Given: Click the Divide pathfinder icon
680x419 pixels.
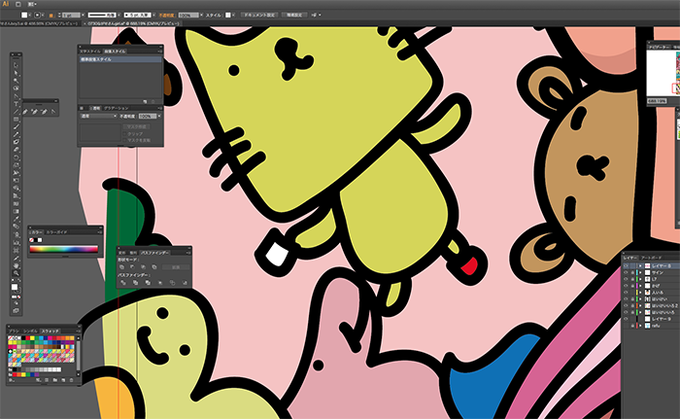Looking at the screenshot, I should (123, 283).
